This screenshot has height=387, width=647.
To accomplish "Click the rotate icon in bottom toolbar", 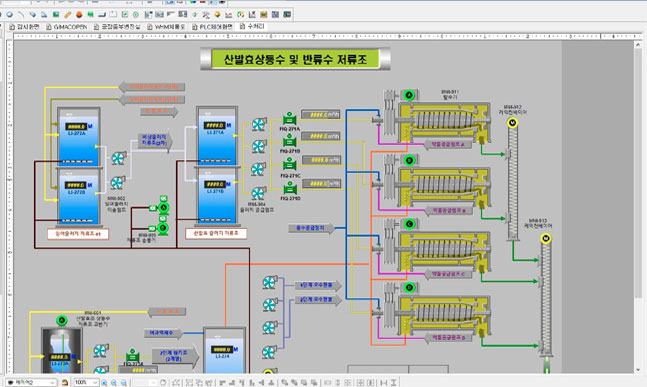I will click(x=163, y=382).
